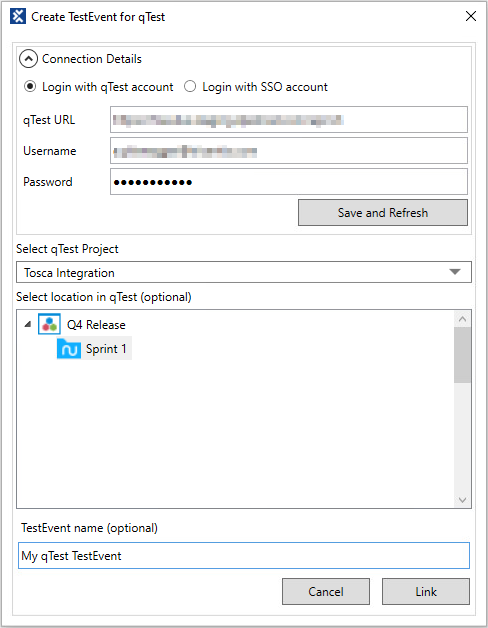
Task: Collapse the Q4 Release tree node
Action: [28, 324]
